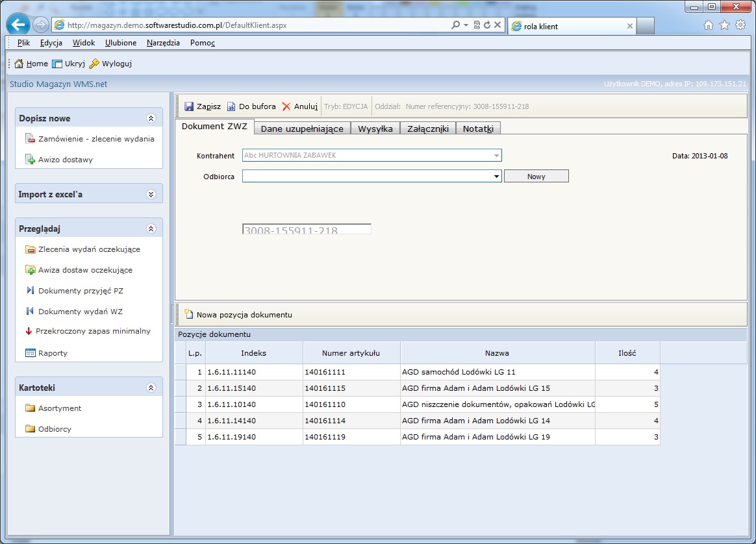Select row with index 1.6.11.11140
This screenshot has width=756, height=544.
418,372
